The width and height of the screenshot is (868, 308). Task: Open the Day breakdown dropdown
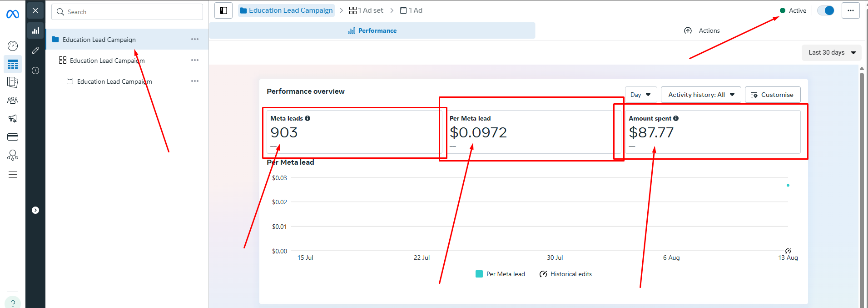[640, 95]
